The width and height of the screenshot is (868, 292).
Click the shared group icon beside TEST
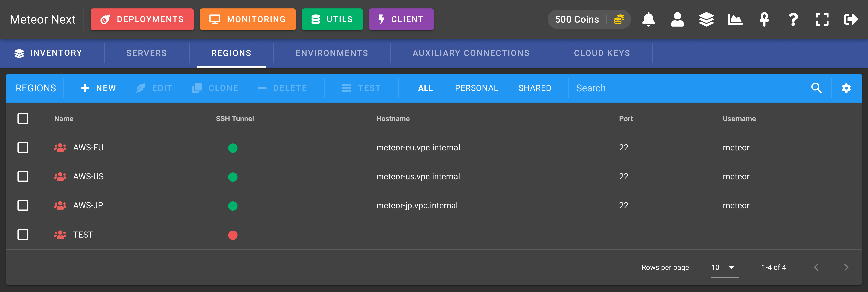(x=60, y=235)
